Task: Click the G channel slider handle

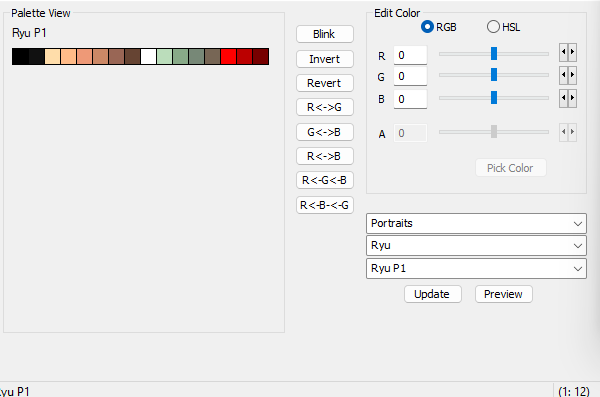Action: [494, 75]
